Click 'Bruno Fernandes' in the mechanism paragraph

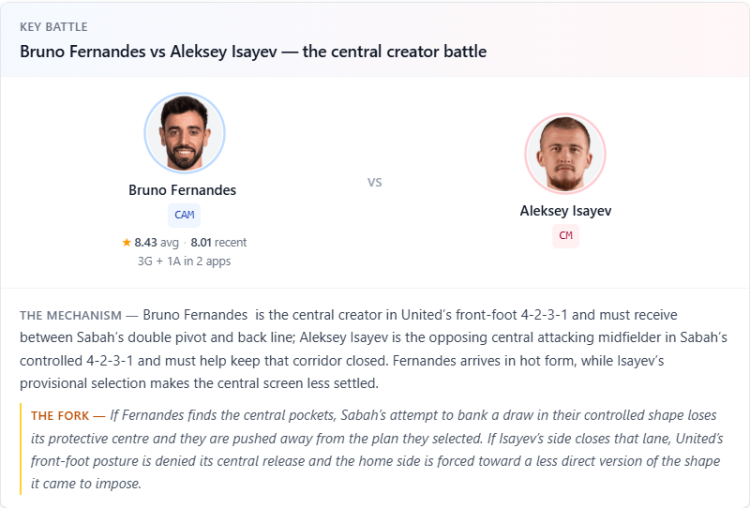195,315
